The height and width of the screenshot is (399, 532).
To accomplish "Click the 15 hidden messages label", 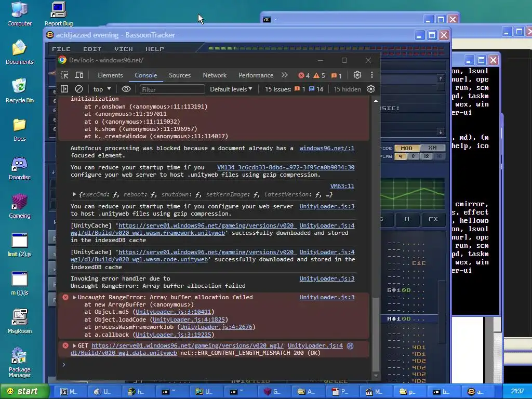I will click(x=347, y=89).
